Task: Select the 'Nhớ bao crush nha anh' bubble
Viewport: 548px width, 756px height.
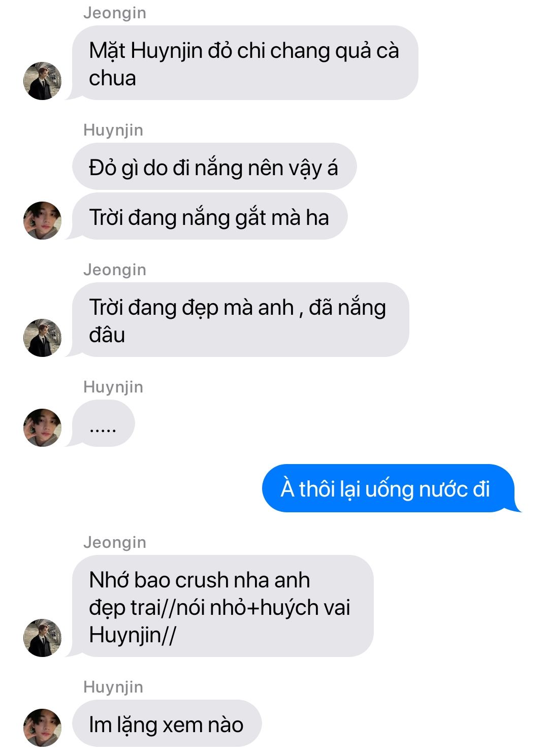Action: click(222, 606)
